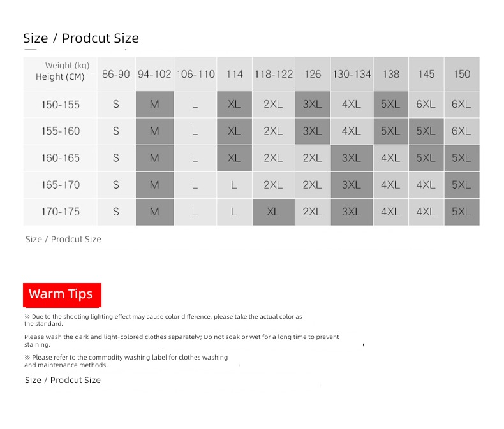504x429 pixels.
Task: Select the 3XL cell in row 160-165
Action: 352,158
